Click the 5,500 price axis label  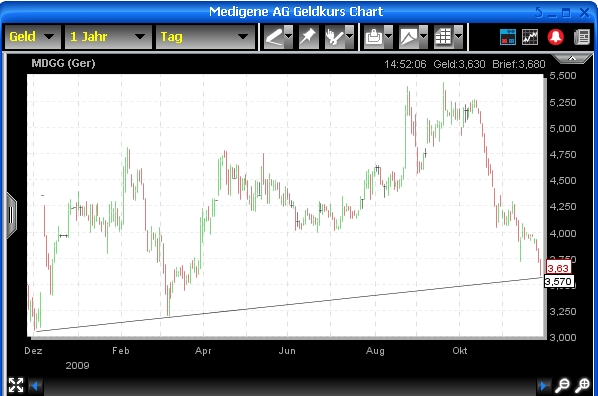563,76
